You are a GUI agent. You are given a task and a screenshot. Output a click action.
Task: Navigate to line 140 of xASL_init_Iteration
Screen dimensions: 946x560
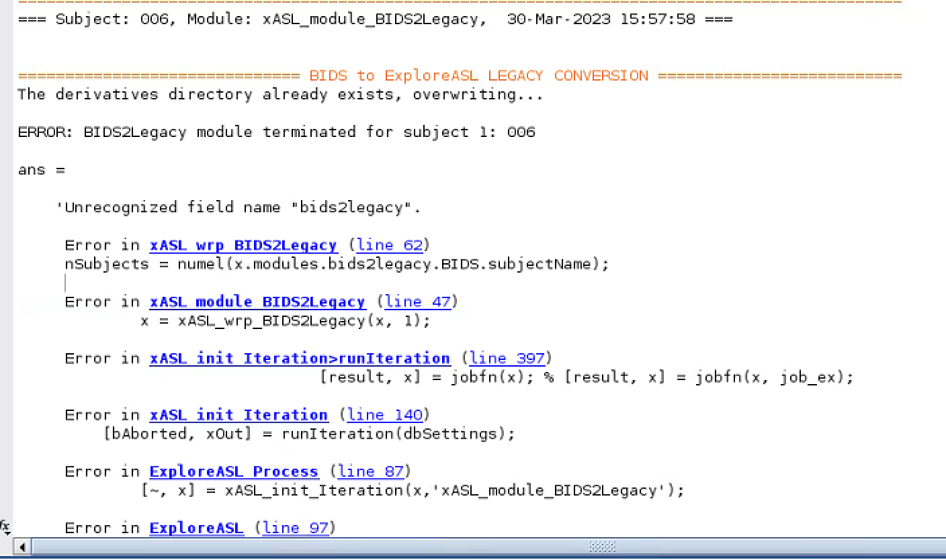point(385,414)
